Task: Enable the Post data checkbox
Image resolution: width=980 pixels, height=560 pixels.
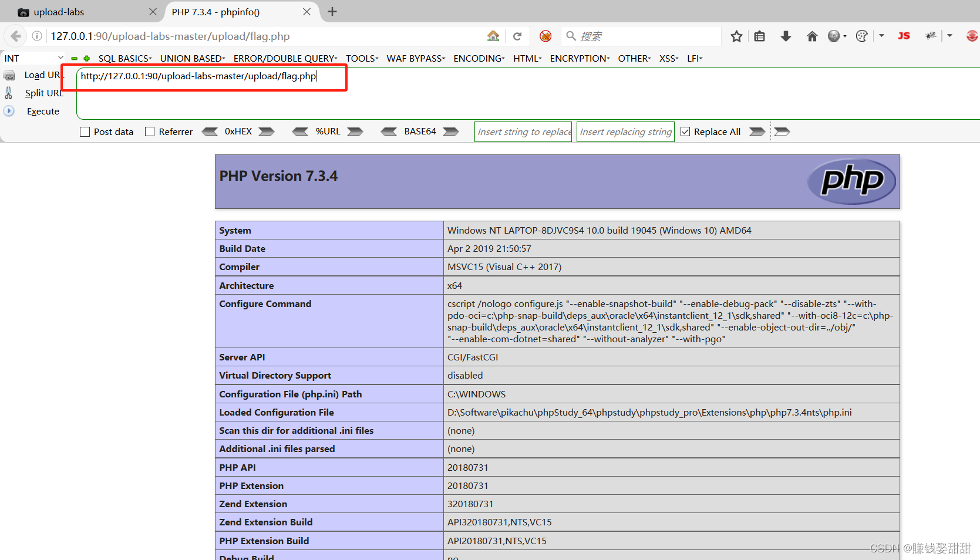Action: tap(85, 131)
